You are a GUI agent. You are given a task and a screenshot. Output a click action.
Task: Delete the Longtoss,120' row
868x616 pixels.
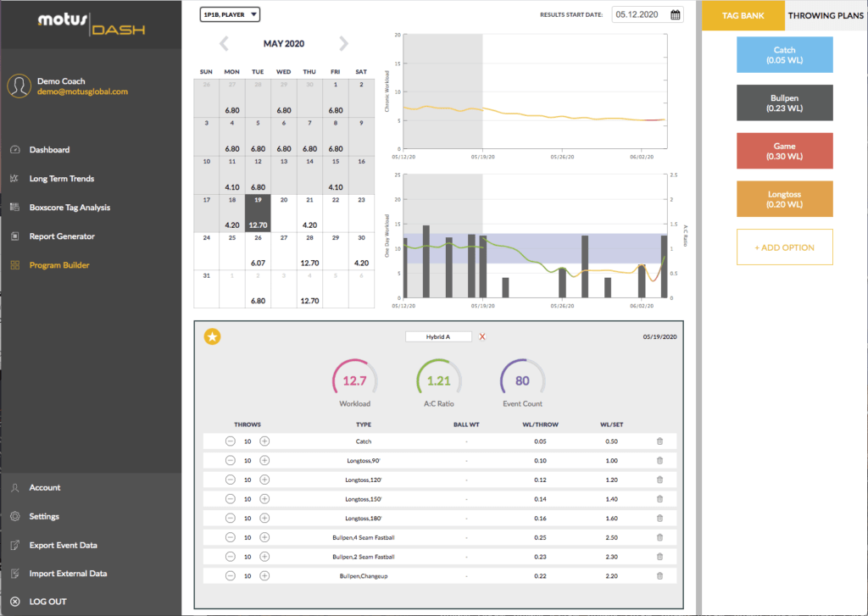click(659, 480)
